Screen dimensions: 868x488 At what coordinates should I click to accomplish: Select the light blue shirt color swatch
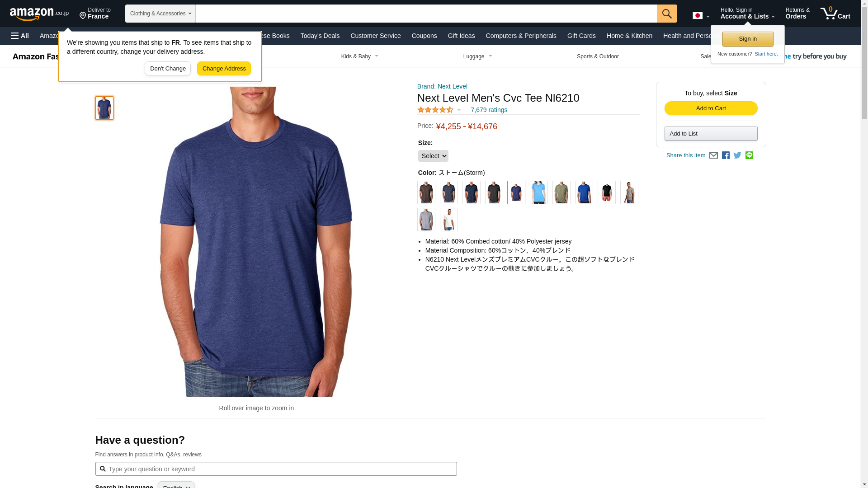pyautogui.click(x=539, y=192)
